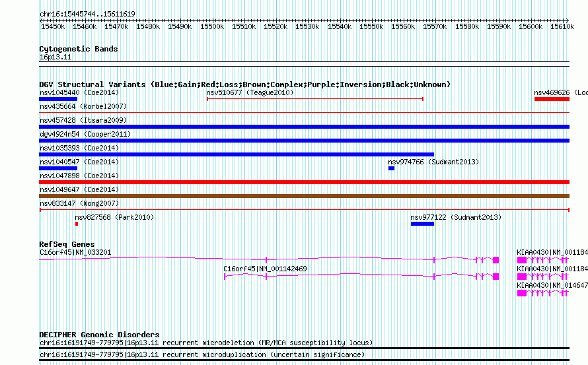This screenshot has width=588, height=365.
Task: Click the KIAA0430|NM_014647 transcript label
Action: point(552,286)
